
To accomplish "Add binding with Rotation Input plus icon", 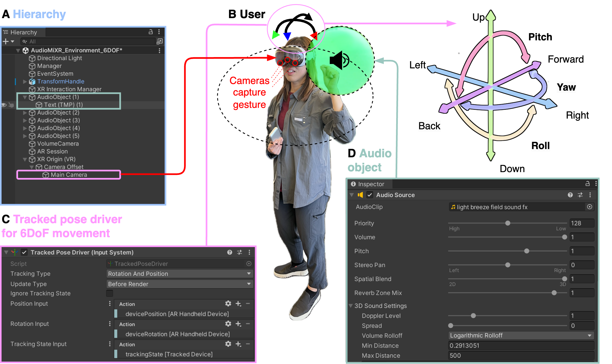I will tap(238, 324).
